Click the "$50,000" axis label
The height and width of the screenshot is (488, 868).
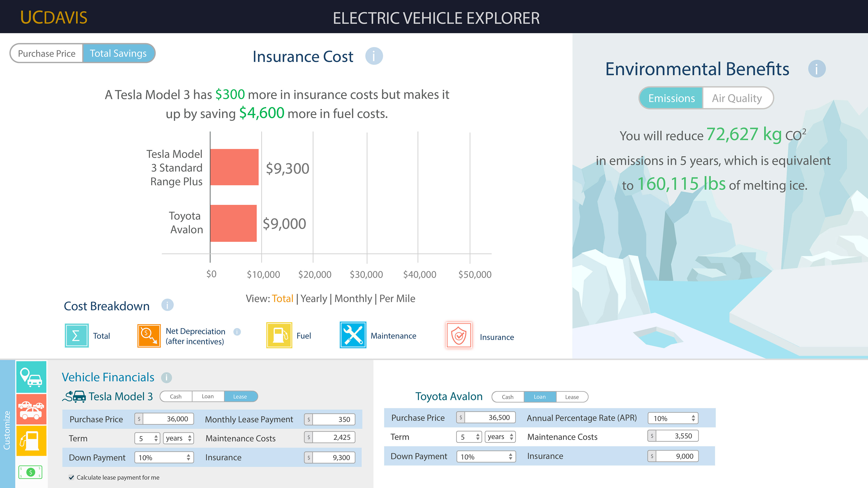(x=475, y=274)
